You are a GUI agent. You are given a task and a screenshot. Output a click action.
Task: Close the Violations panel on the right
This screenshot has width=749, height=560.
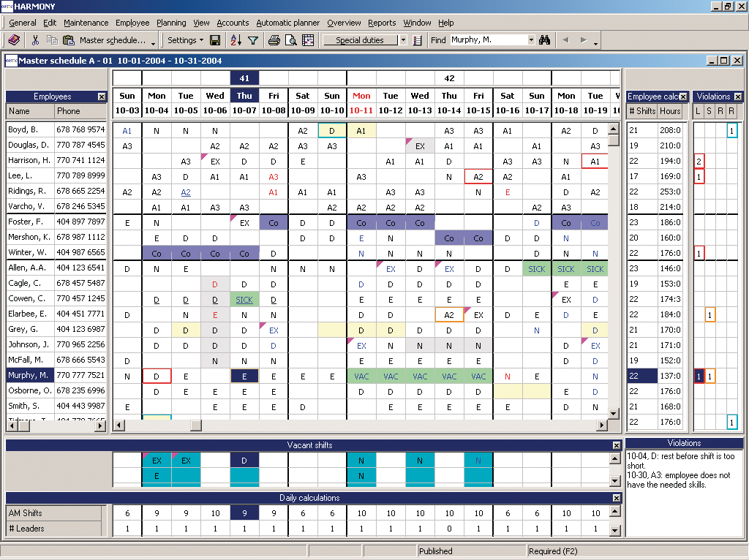(738, 96)
